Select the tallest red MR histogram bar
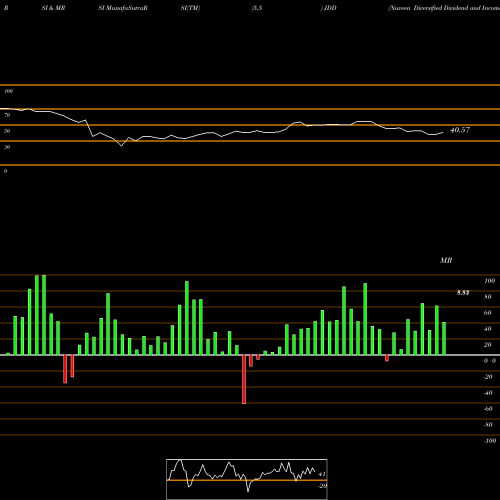Screen dimensions: 500x500 (x=244, y=379)
